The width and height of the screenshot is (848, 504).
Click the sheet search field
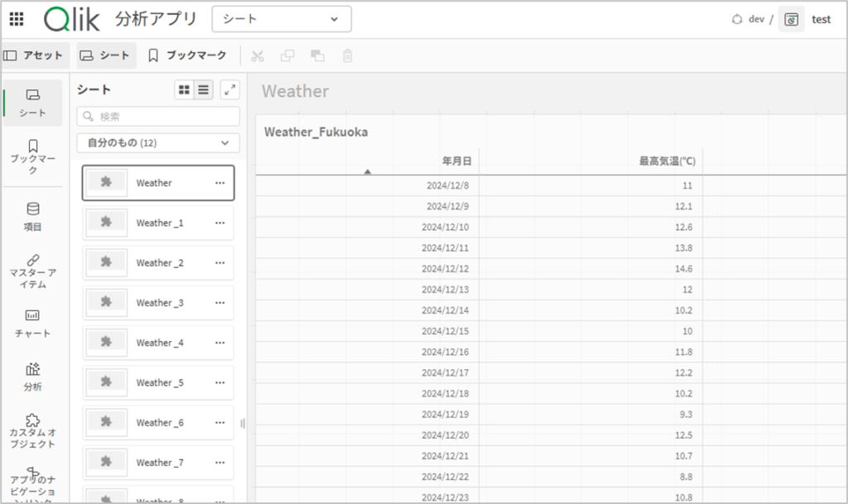click(x=158, y=117)
